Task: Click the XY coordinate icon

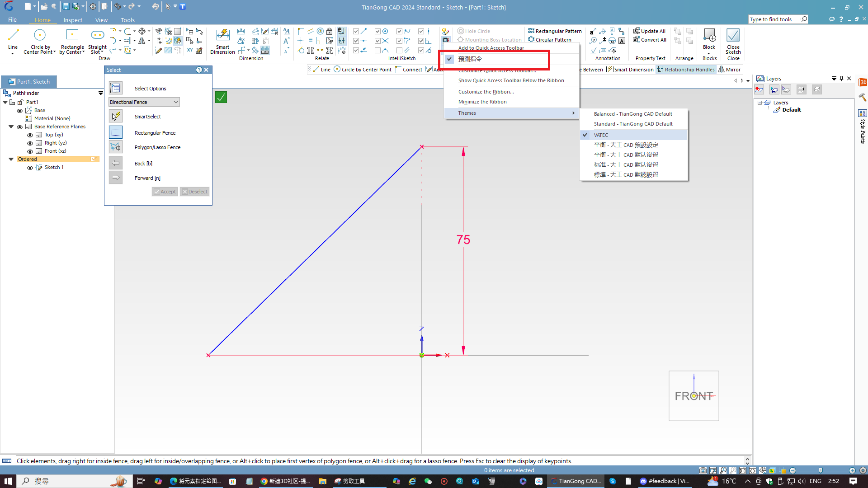Action: (x=190, y=50)
